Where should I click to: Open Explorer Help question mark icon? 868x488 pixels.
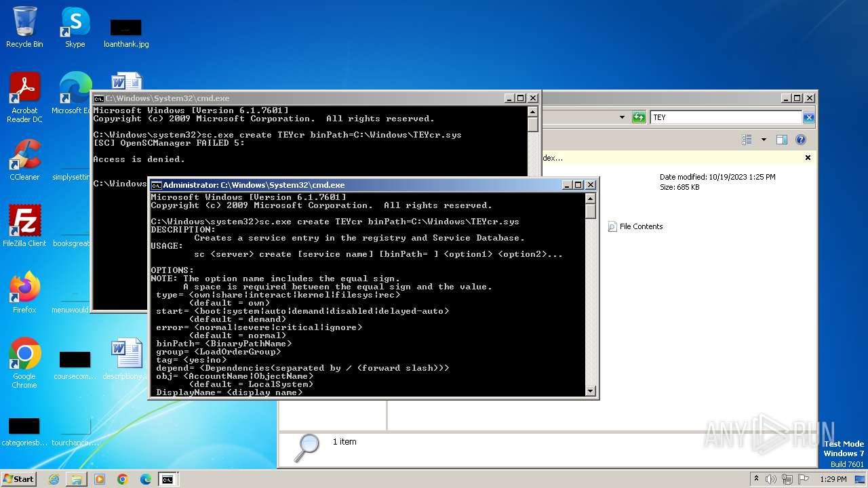click(801, 140)
